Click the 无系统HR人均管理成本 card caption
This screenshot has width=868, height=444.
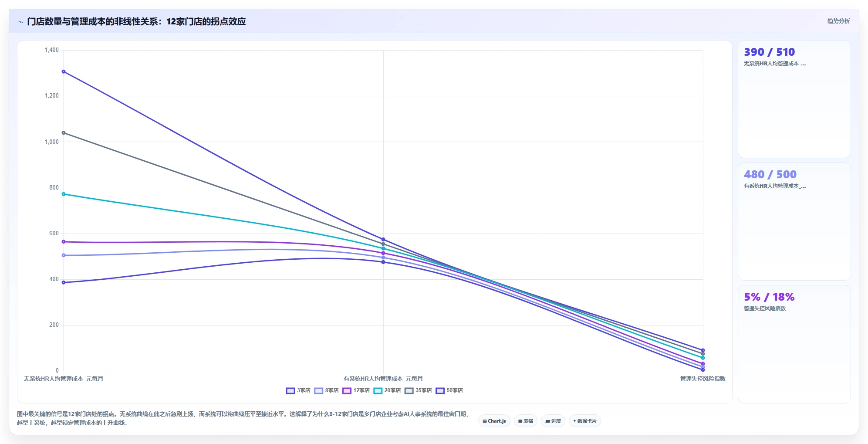[x=775, y=64]
